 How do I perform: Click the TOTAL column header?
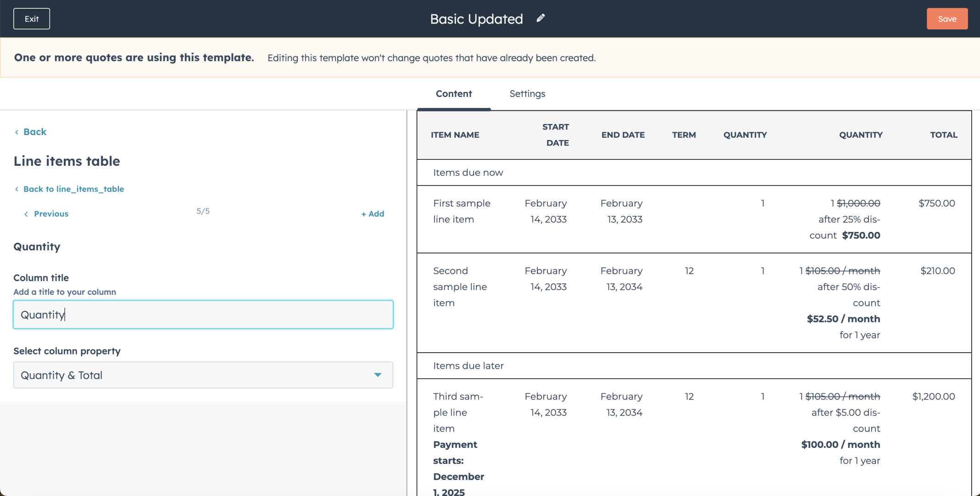[944, 135]
